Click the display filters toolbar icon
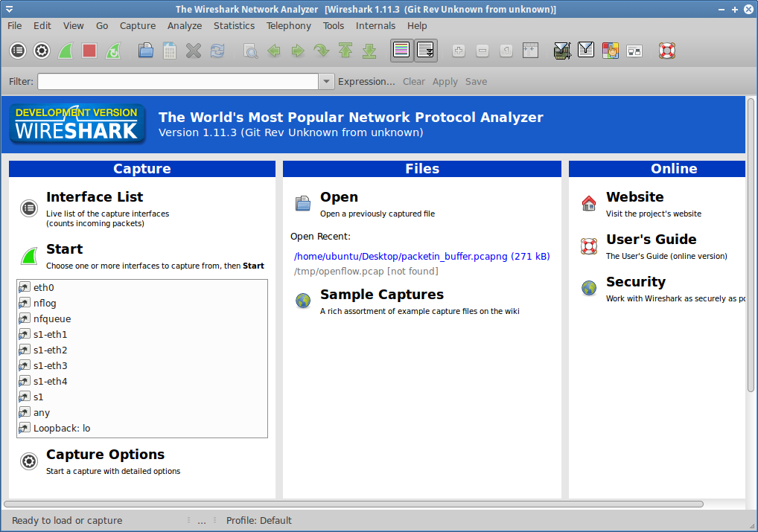The image size is (758, 532). click(586, 51)
